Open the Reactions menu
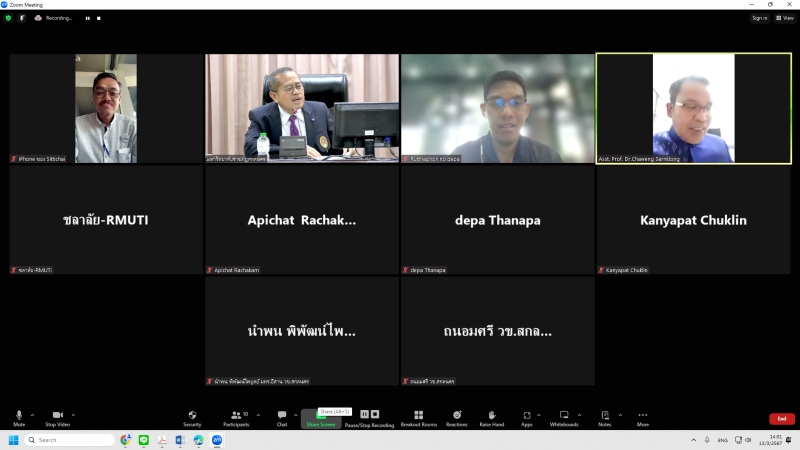Image resolution: width=800 pixels, height=450 pixels. (x=457, y=416)
